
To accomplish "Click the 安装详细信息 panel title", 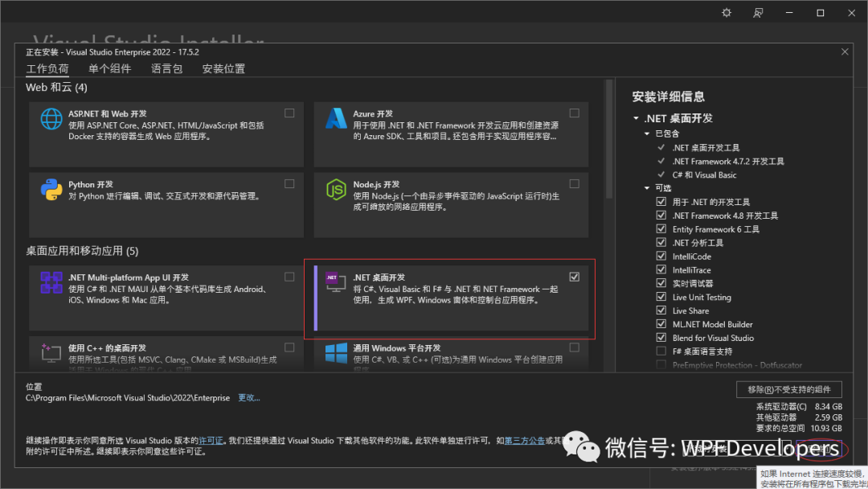I will coord(668,97).
